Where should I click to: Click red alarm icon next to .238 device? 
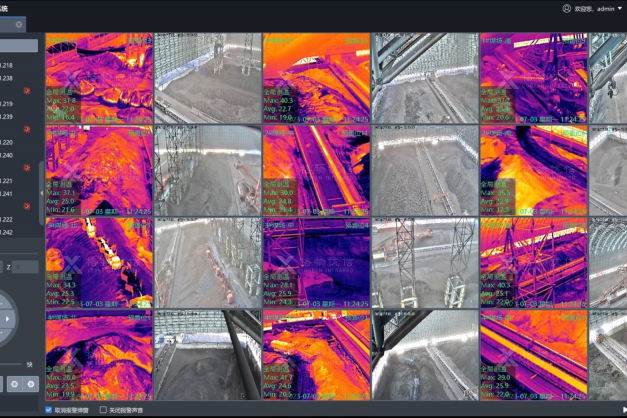pyautogui.click(x=27, y=89)
